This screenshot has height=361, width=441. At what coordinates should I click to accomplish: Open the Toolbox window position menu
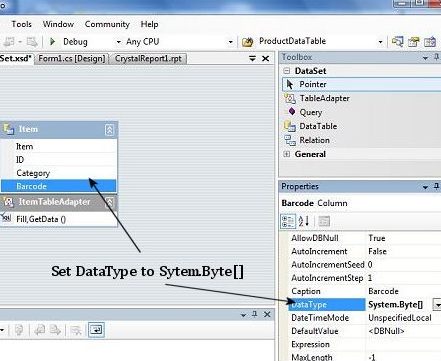tap(425, 58)
